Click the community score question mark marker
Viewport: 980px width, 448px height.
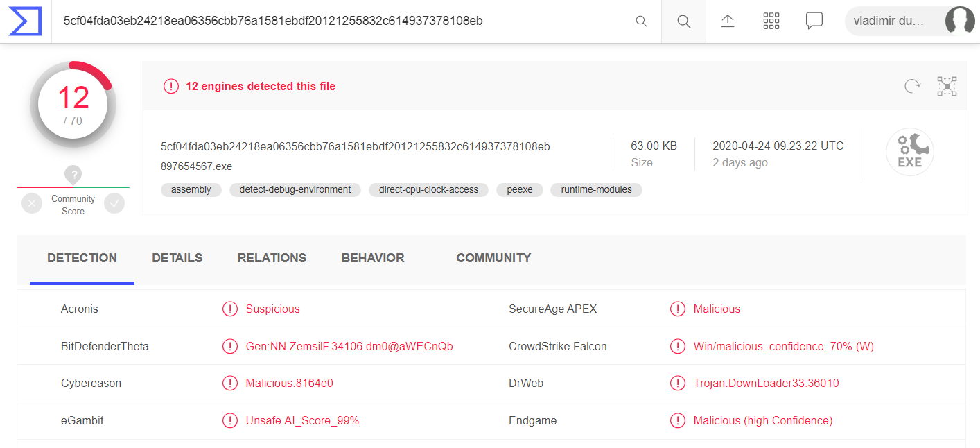pos(73,175)
